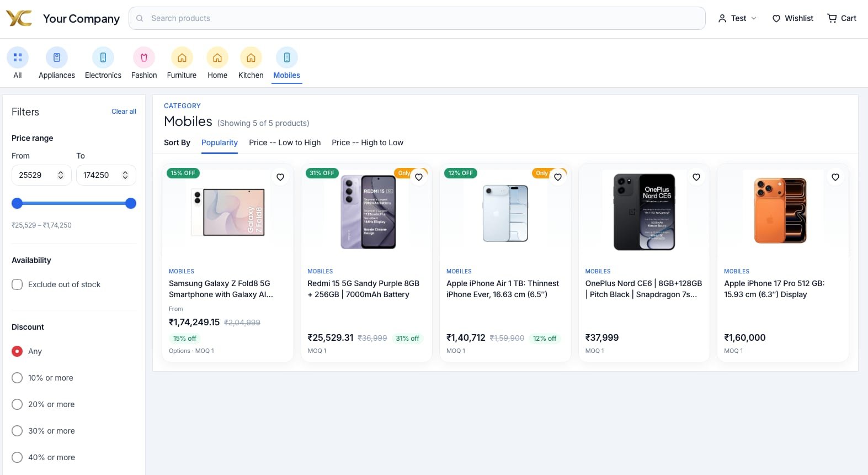
Task: Click the To price input 174250
Action: point(106,175)
